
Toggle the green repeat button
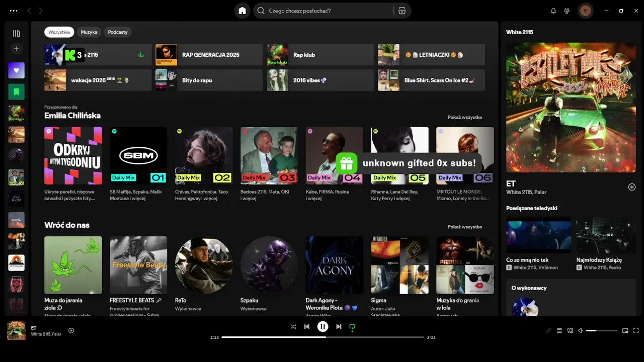point(352,326)
